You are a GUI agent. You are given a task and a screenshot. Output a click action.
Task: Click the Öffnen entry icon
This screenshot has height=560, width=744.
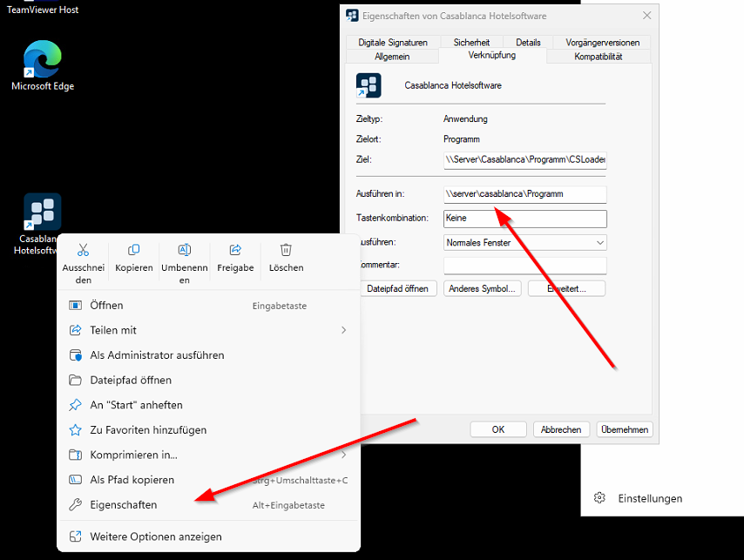[x=76, y=306]
